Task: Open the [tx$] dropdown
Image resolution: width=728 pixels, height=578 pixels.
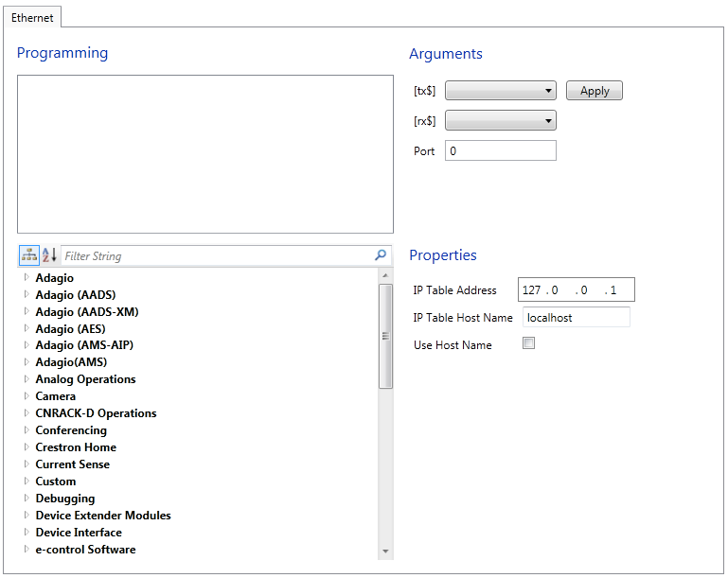Action: click(x=501, y=91)
